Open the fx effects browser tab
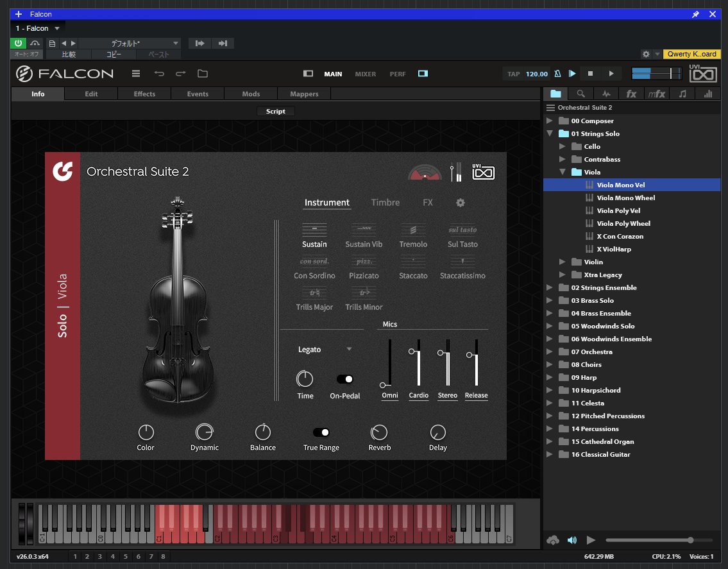 pyautogui.click(x=631, y=94)
